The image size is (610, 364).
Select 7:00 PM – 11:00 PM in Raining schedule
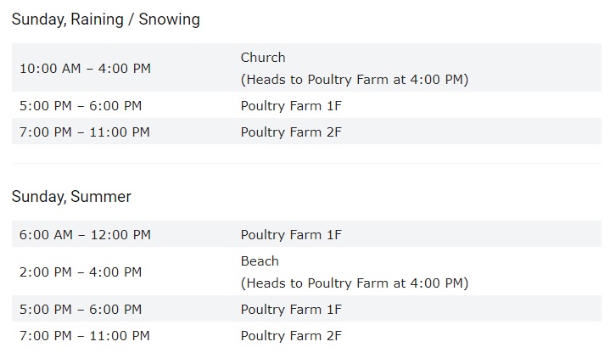(85, 132)
